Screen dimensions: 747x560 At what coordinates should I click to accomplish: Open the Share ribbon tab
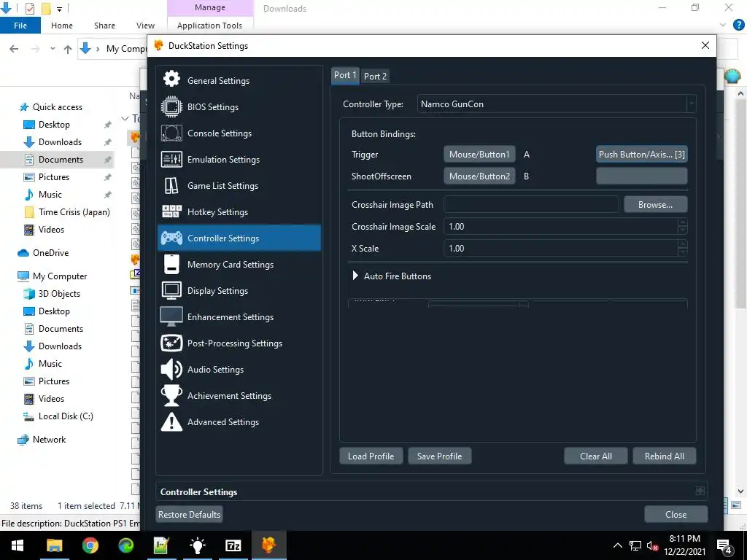click(x=104, y=26)
